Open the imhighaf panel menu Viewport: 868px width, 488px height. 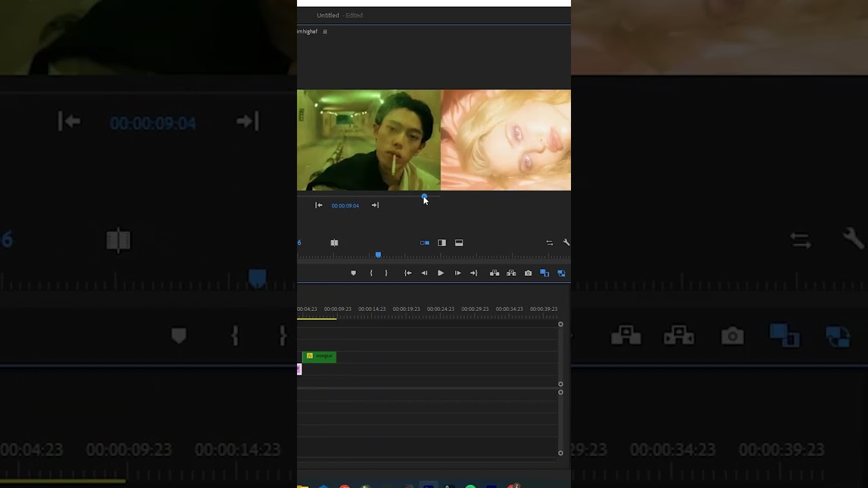pyautogui.click(x=325, y=32)
